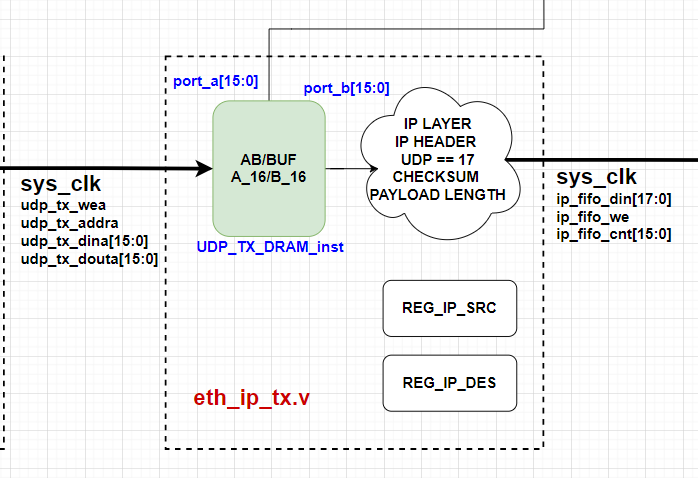Select the thick arrow entering AB/BUF block
The width and height of the screenshot is (698, 478).
click(x=106, y=169)
